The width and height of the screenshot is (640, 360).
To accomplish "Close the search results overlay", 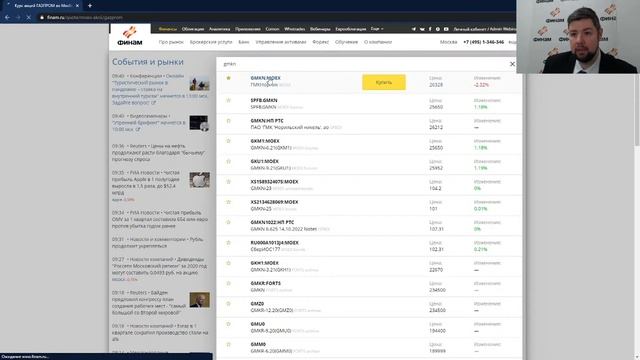I will (512, 64).
